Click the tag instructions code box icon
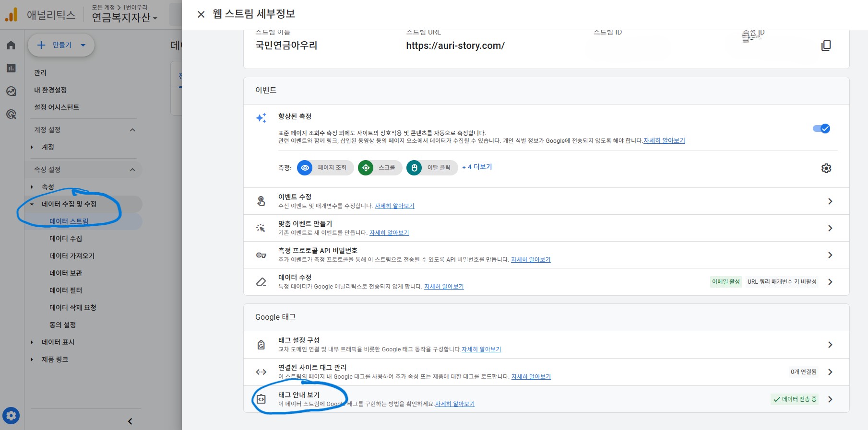Screen dimensions: 868x430 click(261, 399)
